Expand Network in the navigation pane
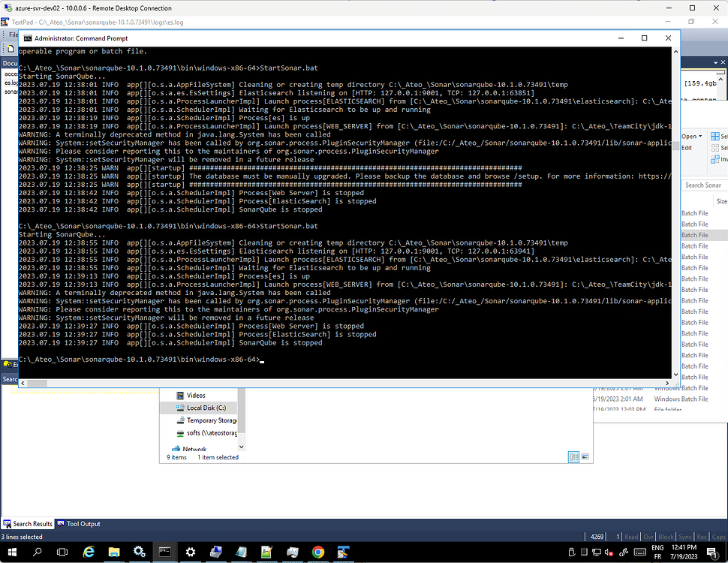Image resolution: width=728 pixels, height=563 pixels. coord(171,449)
